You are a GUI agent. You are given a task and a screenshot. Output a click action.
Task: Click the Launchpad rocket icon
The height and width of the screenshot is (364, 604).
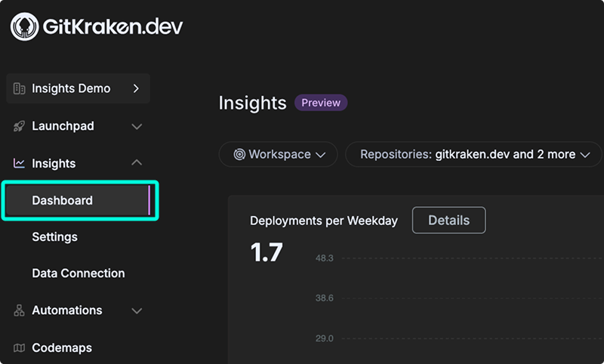[x=20, y=126]
